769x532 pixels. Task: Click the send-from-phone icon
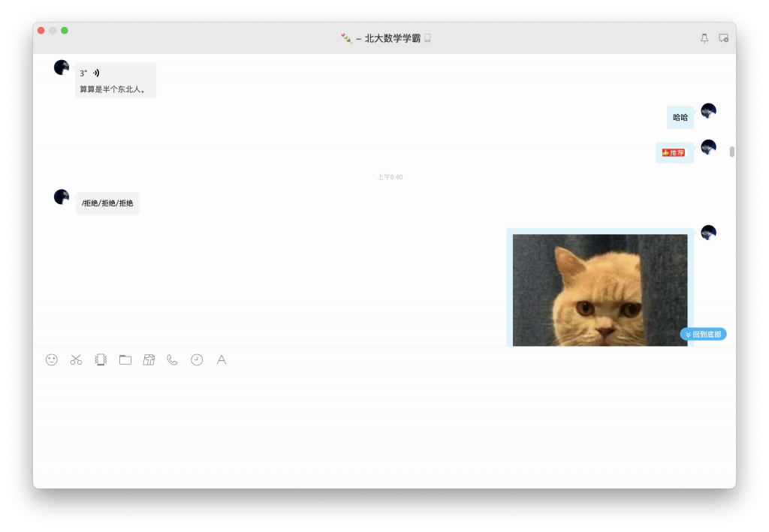tap(100, 360)
